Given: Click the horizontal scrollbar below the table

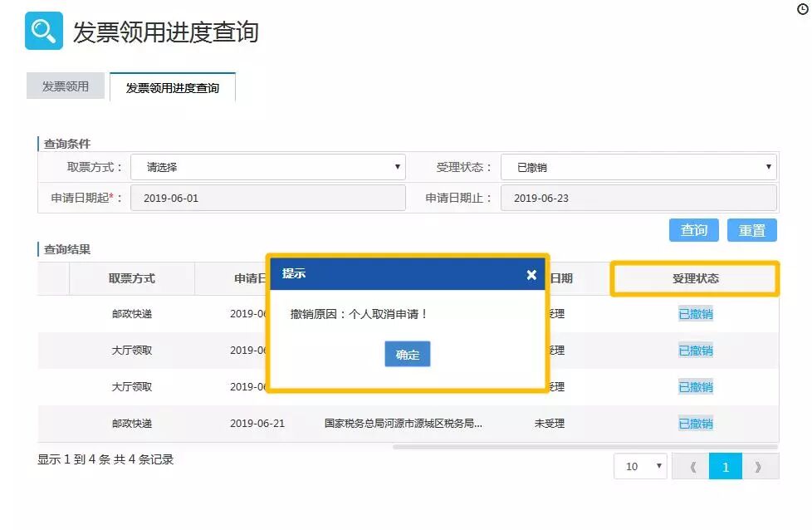Looking at the screenshot, I should tap(585, 447).
